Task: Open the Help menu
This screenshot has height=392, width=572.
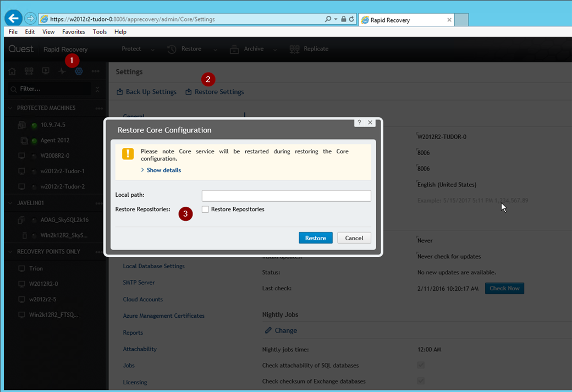Action: click(x=120, y=32)
